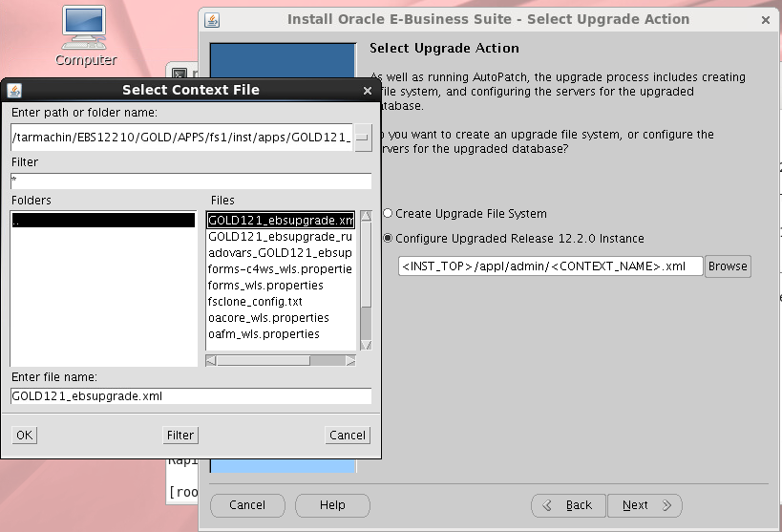Cancel the Select Context File dialog

point(348,436)
